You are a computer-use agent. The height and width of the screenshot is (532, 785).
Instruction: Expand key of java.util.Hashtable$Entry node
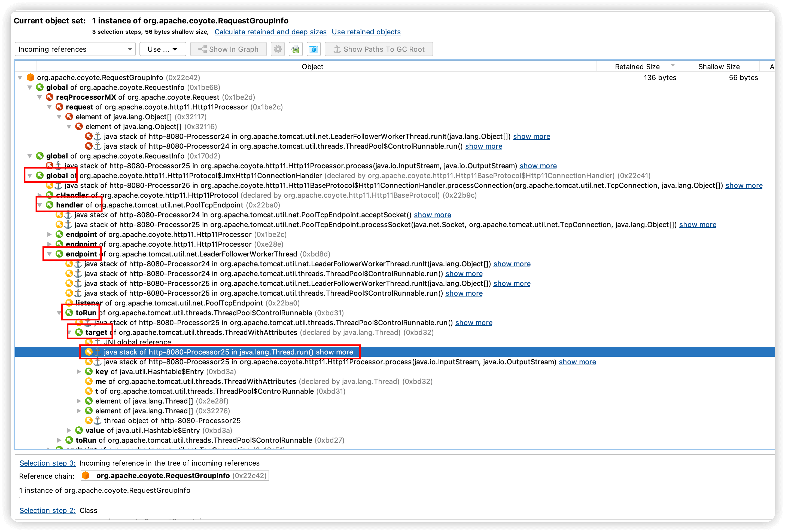(x=79, y=372)
